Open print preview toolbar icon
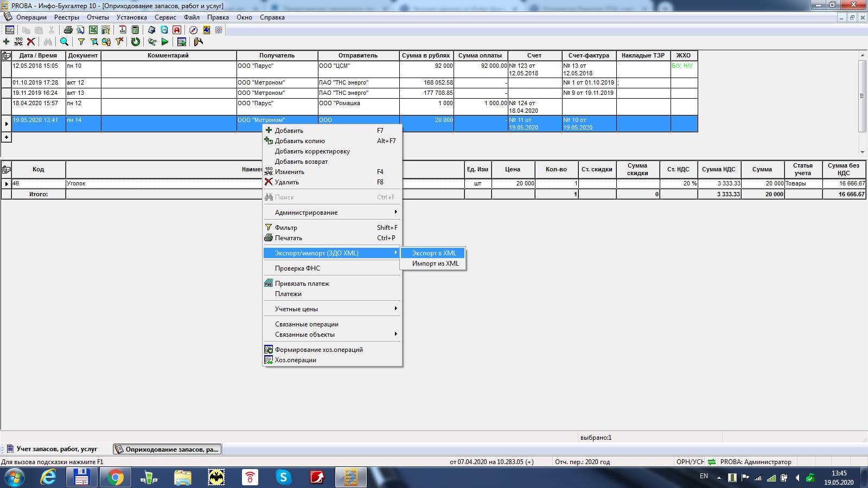The height and width of the screenshot is (488, 868). point(80,30)
